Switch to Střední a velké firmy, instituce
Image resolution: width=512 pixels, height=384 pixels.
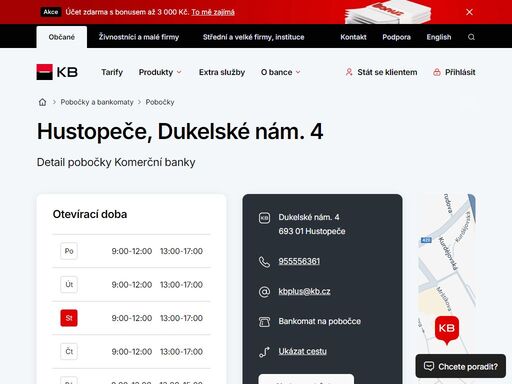tap(254, 37)
